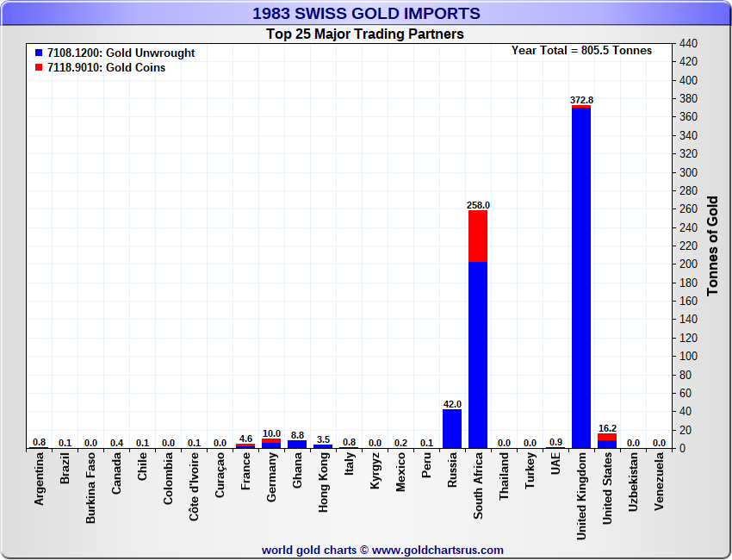The image size is (732, 560).
Task: Click the Ghana bar
Action: [297, 445]
